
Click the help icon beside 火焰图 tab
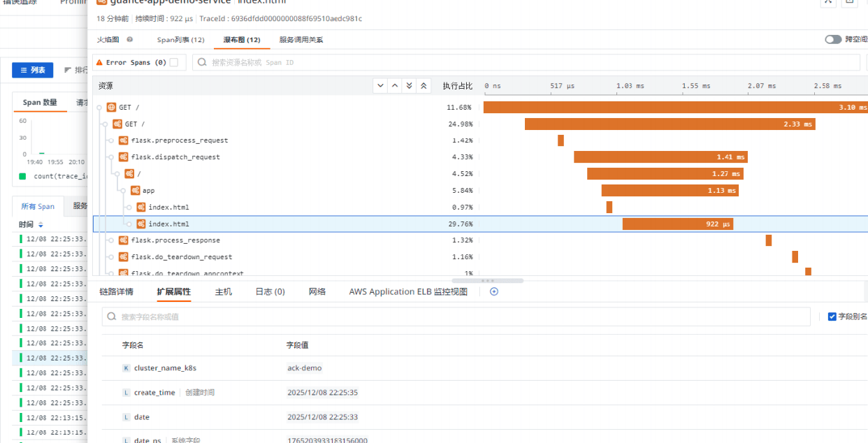click(x=130, y=40)
